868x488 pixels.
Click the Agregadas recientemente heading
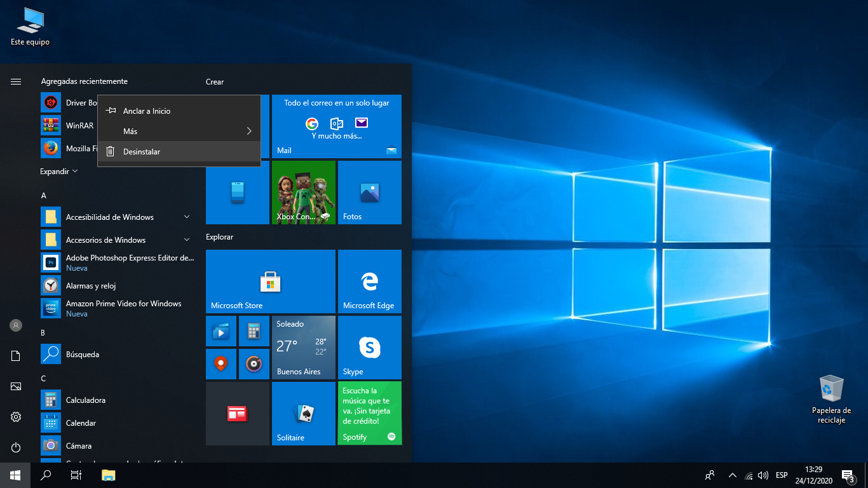pyautogui.click(x=84, y=81)
